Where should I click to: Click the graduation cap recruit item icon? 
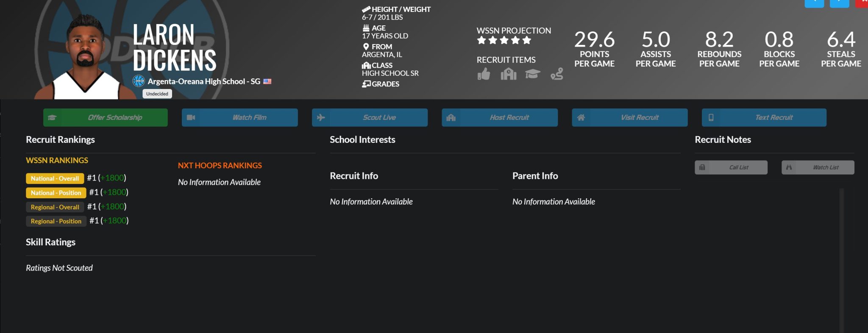(x=532, y=74)
